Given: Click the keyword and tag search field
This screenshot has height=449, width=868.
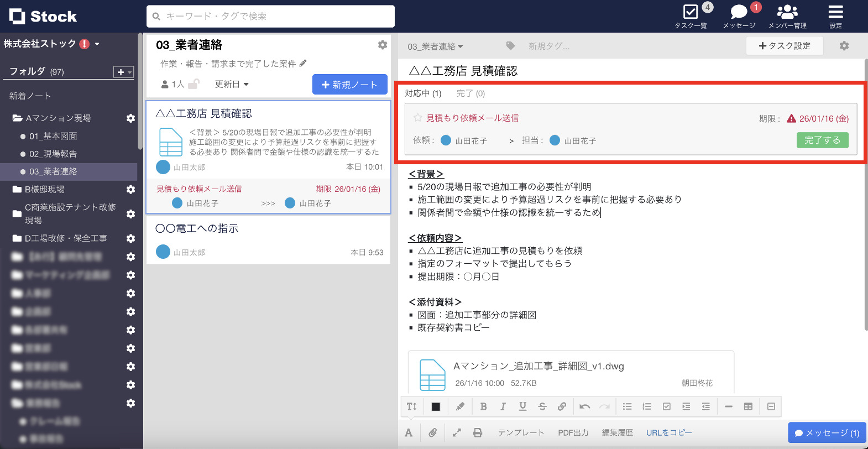Looking at the screenshot, I should tap(270, 16).
